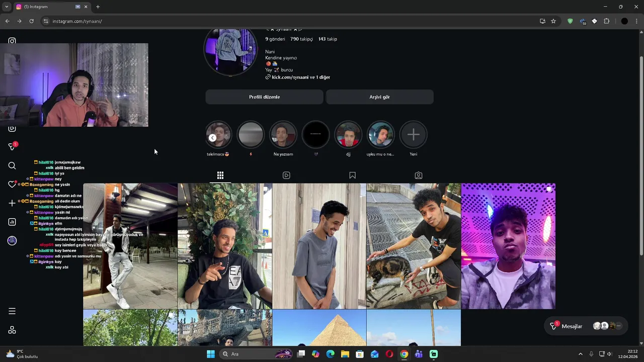The width and height of the screenshot is (644, 362).
Task: Open the djj story highlight
Action: point(348,135)
